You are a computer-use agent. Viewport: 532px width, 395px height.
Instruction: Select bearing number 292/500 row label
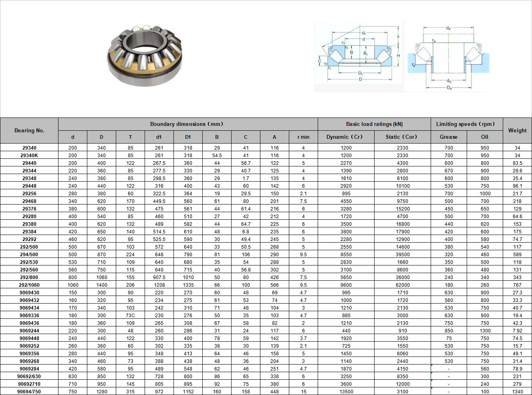pos(29,247)
